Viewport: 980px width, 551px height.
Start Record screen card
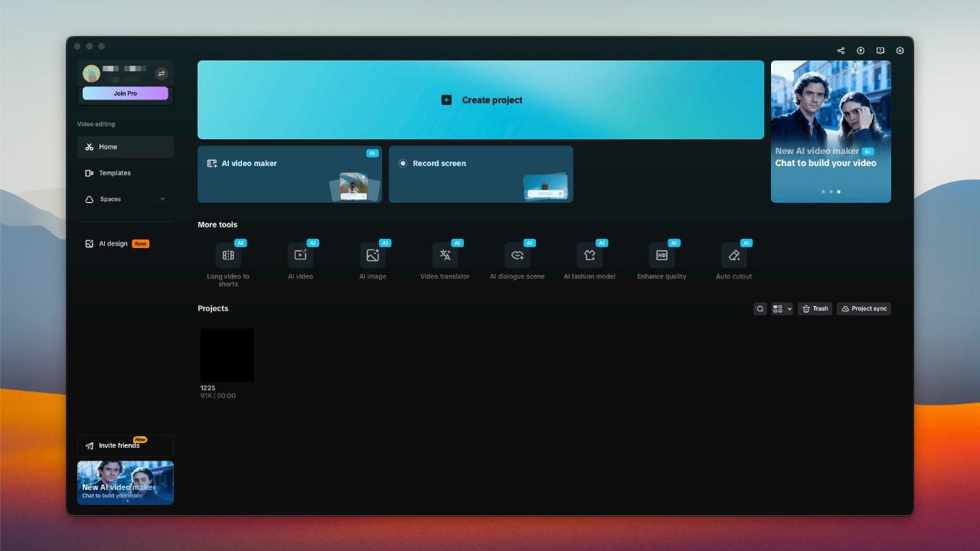[x=481, y=174]
